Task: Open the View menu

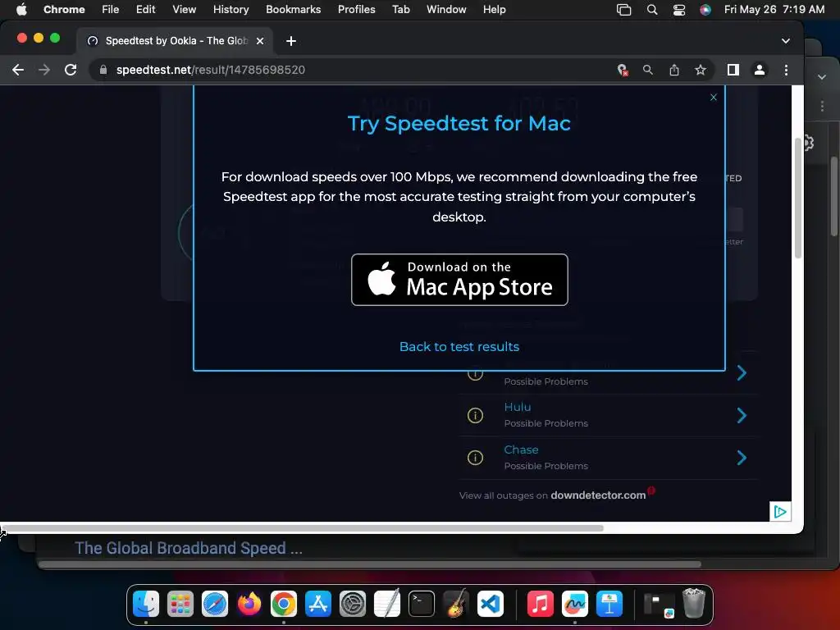Action: pyautogui.click(x=184, y=9)
